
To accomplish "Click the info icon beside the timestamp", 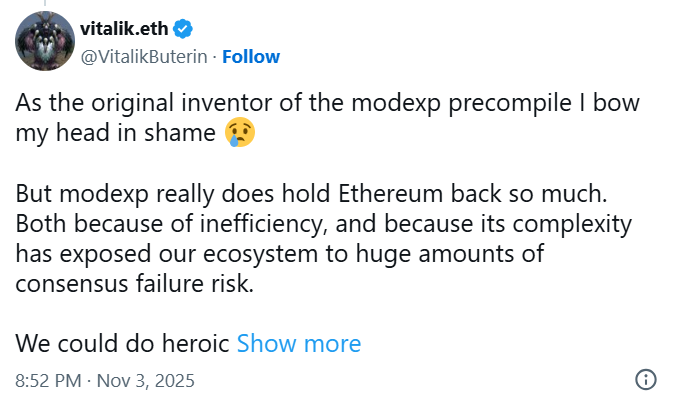I will [x=646, y=380].
